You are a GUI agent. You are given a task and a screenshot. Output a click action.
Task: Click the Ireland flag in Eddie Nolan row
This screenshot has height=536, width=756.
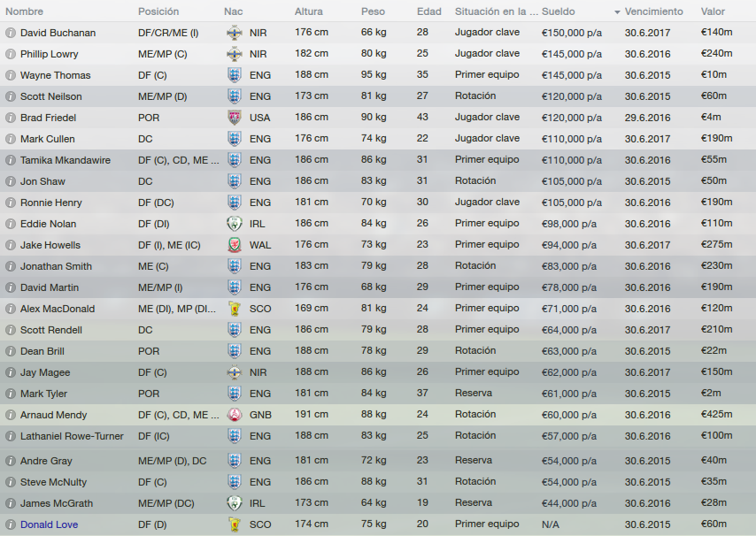pyautogui.click(x=235, y=224)
